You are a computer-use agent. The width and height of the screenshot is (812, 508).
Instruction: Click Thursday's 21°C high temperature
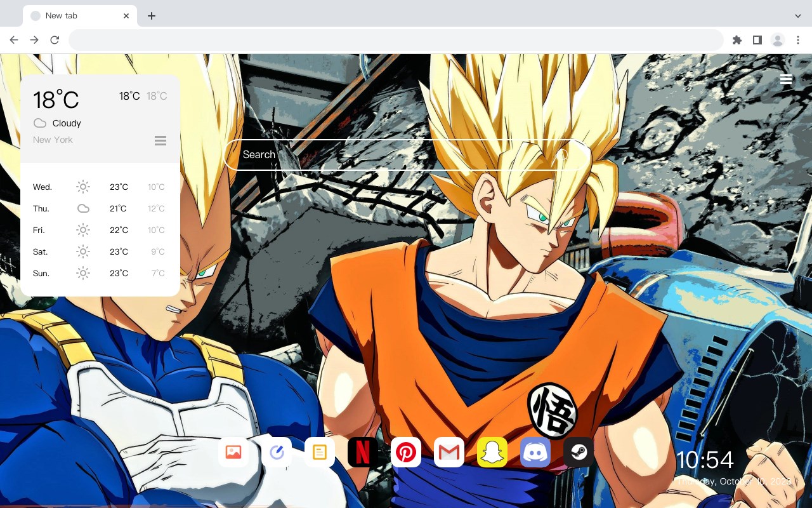[x=118, y=208]
